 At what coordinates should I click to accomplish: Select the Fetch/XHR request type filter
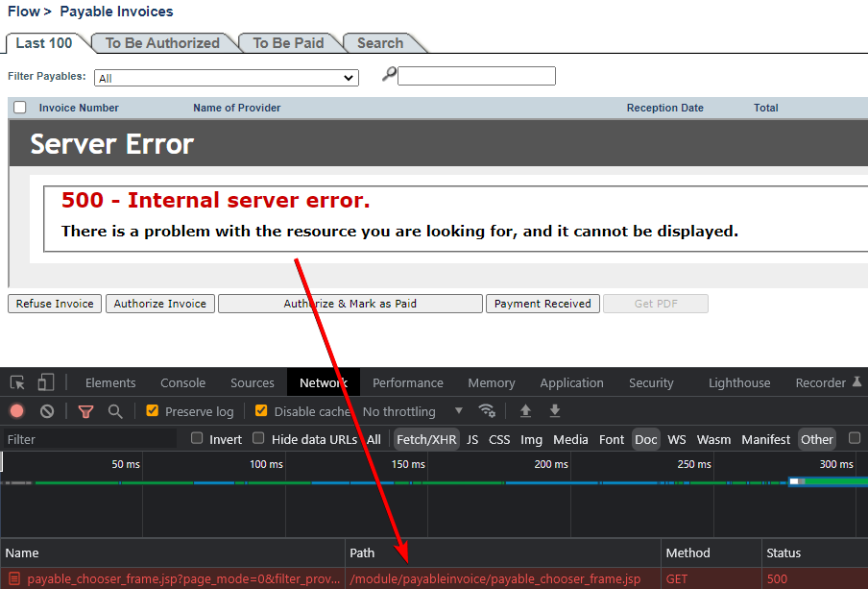pos(426,439)
